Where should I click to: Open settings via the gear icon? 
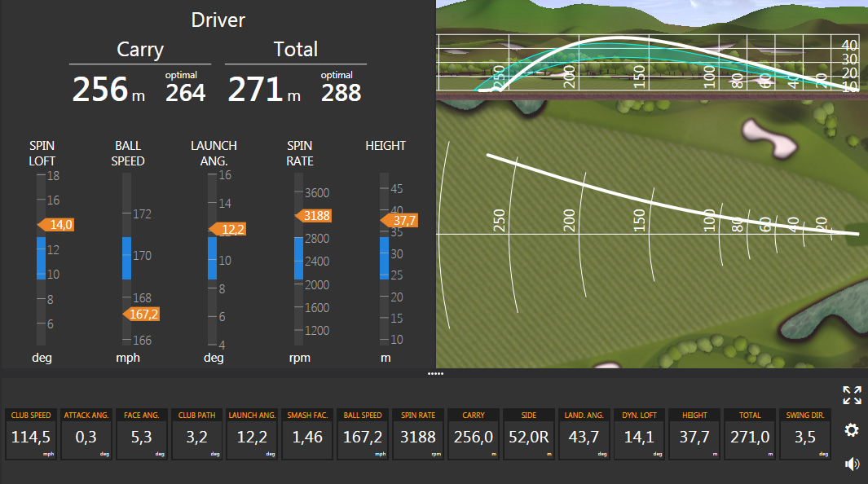(x=852, y=430)
